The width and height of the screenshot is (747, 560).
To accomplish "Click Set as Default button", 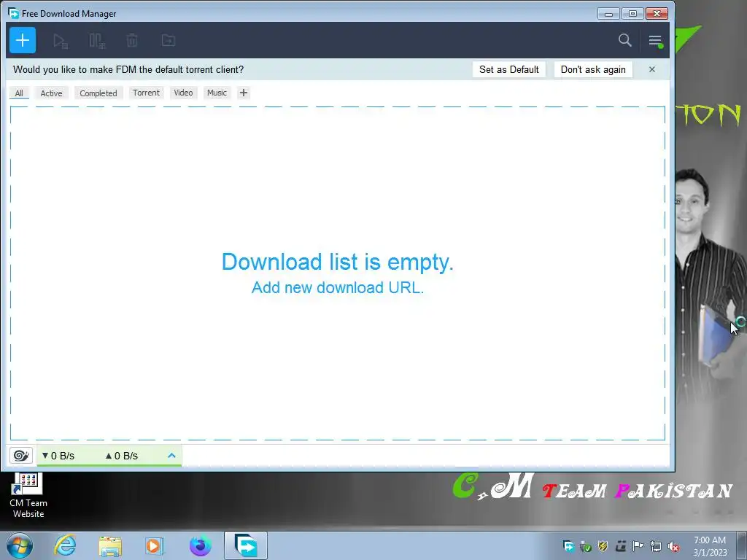I will (508, 69).
